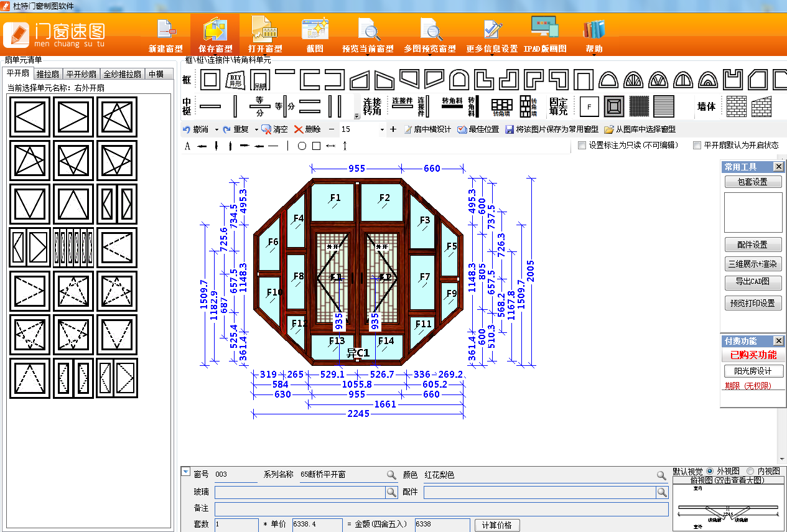Select the vertical mullion 中梃 tool
Screen dimensions: 787x532
click(x=235, y=106)
